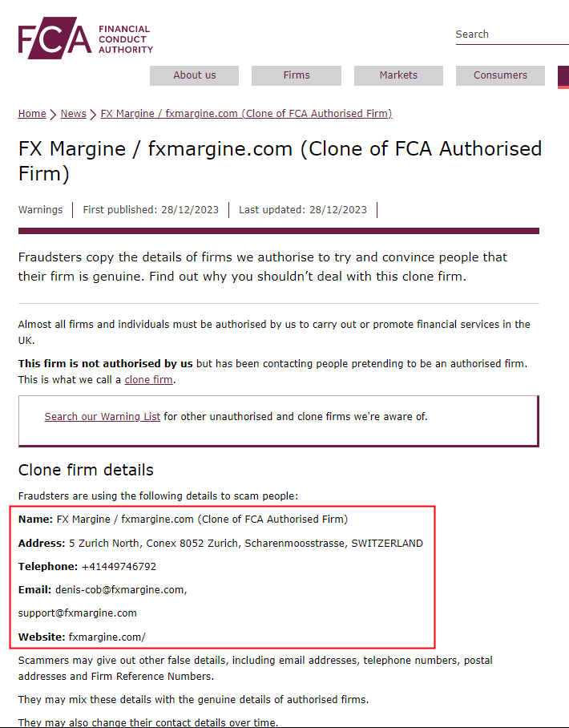Open the News breadcrumb link
Image resolution: width=569 pixels, height=728 pixels.
pyautogui.click(x=73, y=114)
